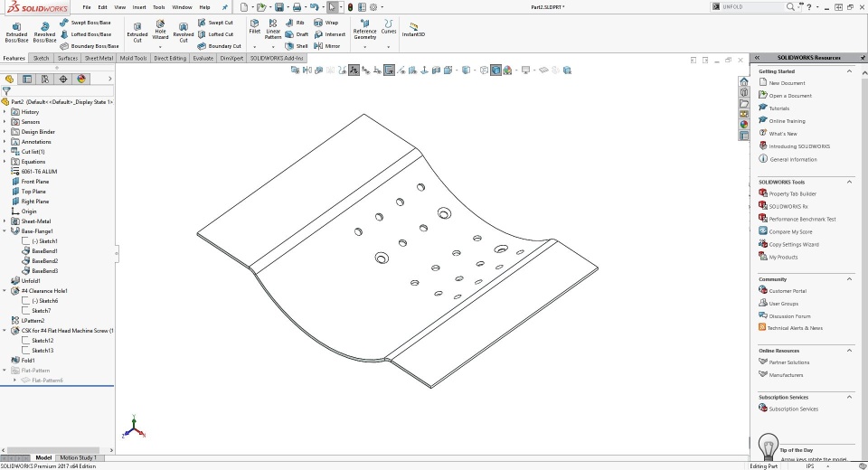Open the Tools menu
Image resolution: width=868 pixels, height=470 pixels.
tap(159, 7)
